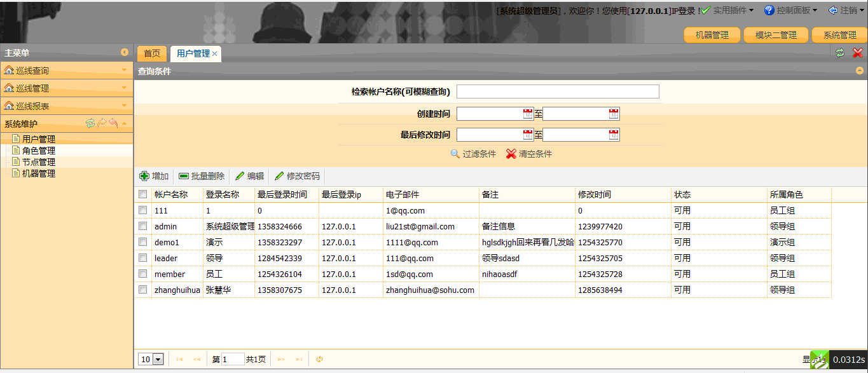Open the 机器管理 button at top right
The image size is (868, 373).
[x=712, y=35]
